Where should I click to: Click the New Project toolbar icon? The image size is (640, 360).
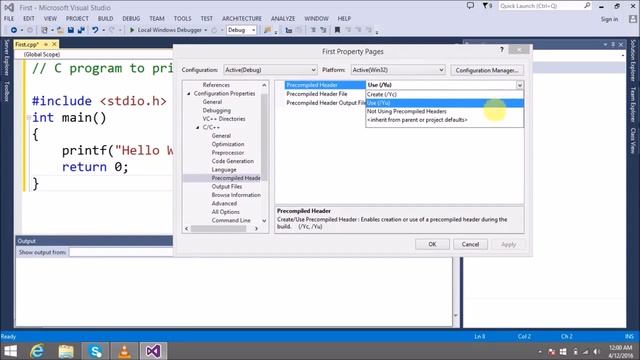coord(44,30)
